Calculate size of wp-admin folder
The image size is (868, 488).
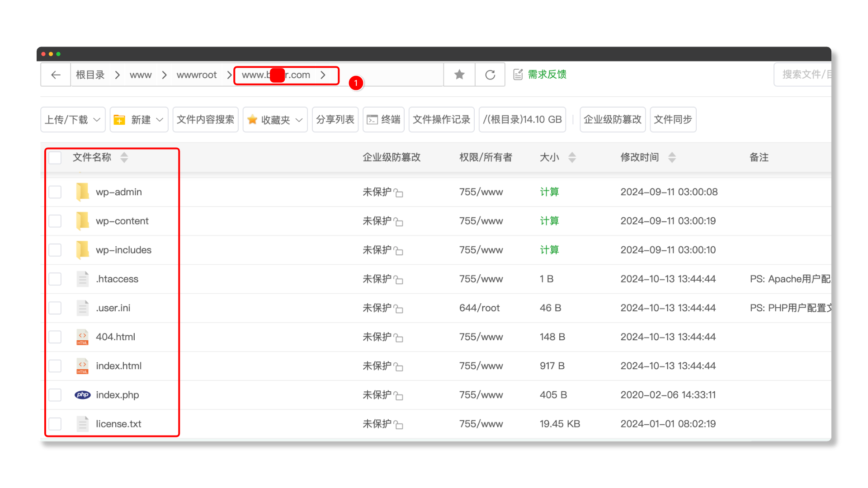coord(549,192)
